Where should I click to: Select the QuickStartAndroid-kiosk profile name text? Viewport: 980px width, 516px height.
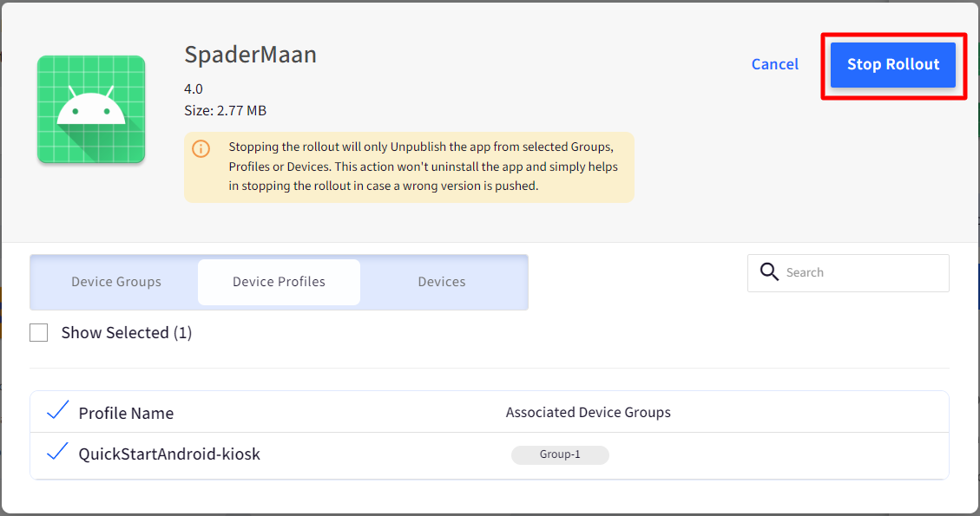click(x=169, y=454)
